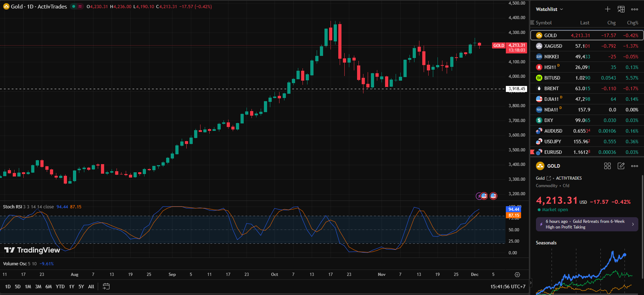Expand the gold news headline arrow

point(633,224)
